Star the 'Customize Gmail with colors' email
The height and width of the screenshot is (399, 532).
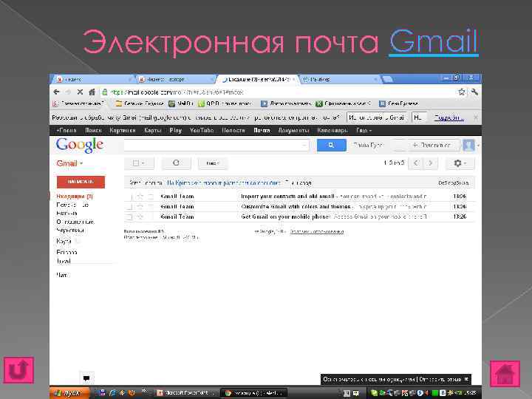click(x=140, y=206)
